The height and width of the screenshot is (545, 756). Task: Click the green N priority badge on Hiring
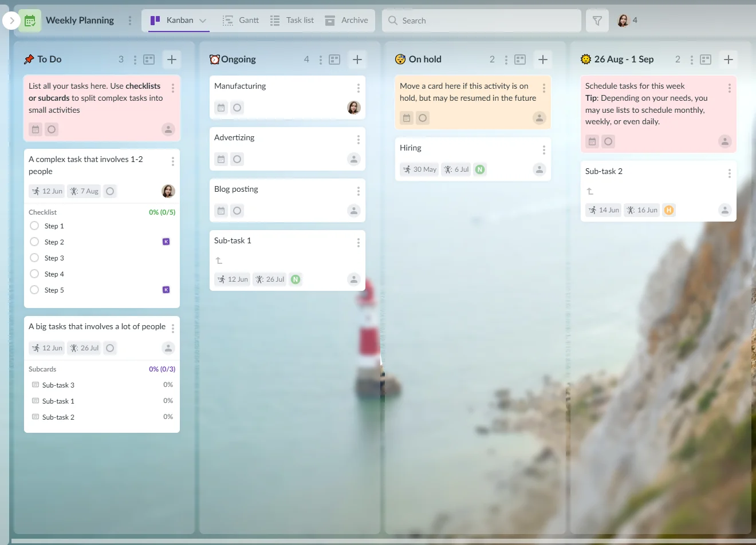coord(480,169)
